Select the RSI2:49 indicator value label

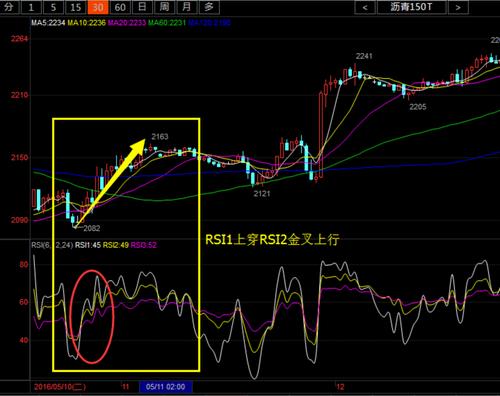coord(116,245)
